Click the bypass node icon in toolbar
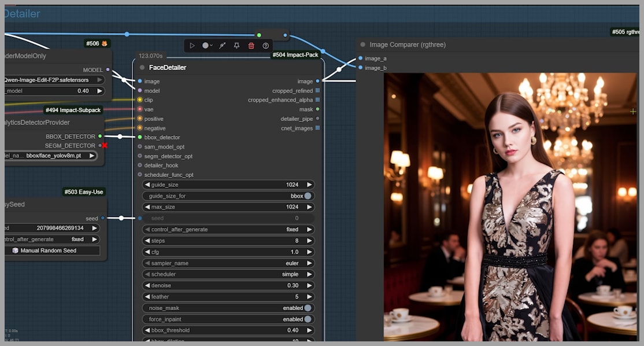This screenshot has height=346, width=644. [222, 46]
